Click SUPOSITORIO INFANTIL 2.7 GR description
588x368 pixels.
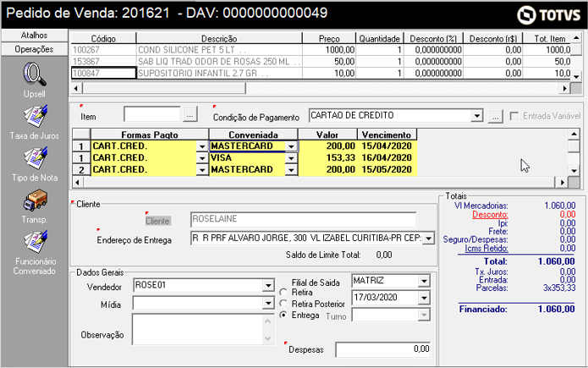click(219, 73)
